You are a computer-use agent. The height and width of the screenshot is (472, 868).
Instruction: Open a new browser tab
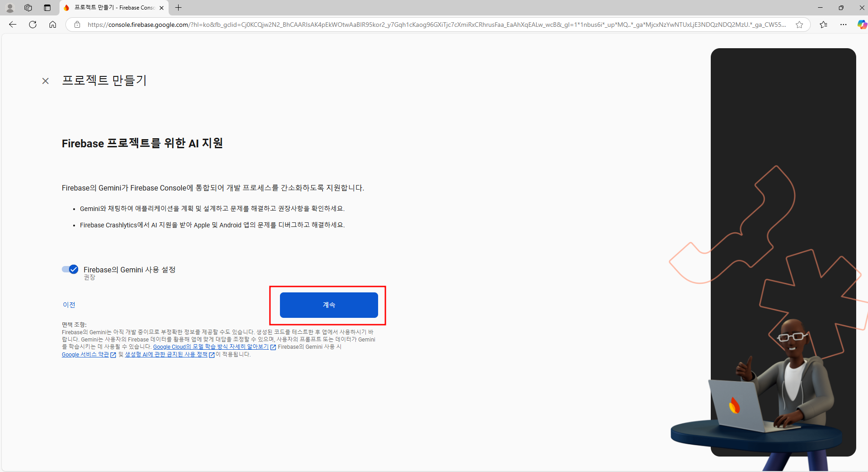tap(179, 8)
